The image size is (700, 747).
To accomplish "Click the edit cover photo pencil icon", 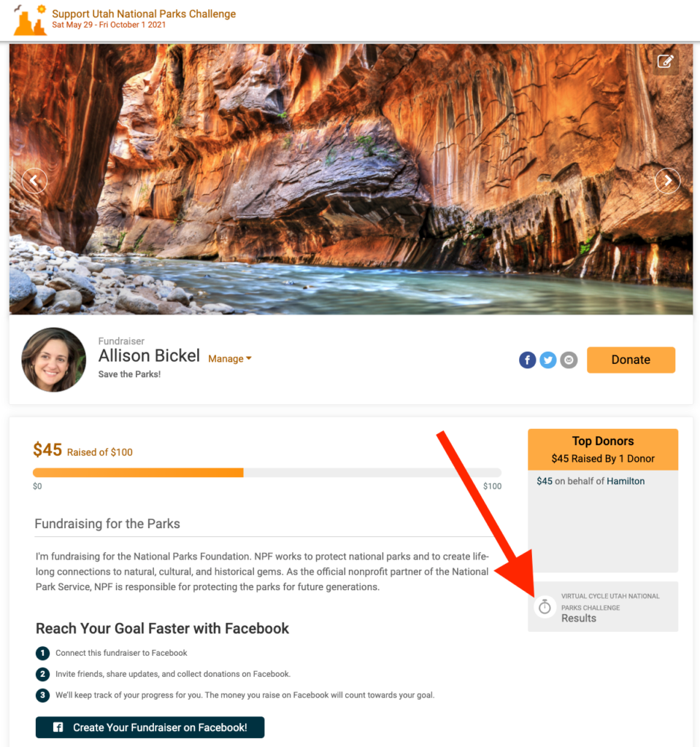I will 665,61.
